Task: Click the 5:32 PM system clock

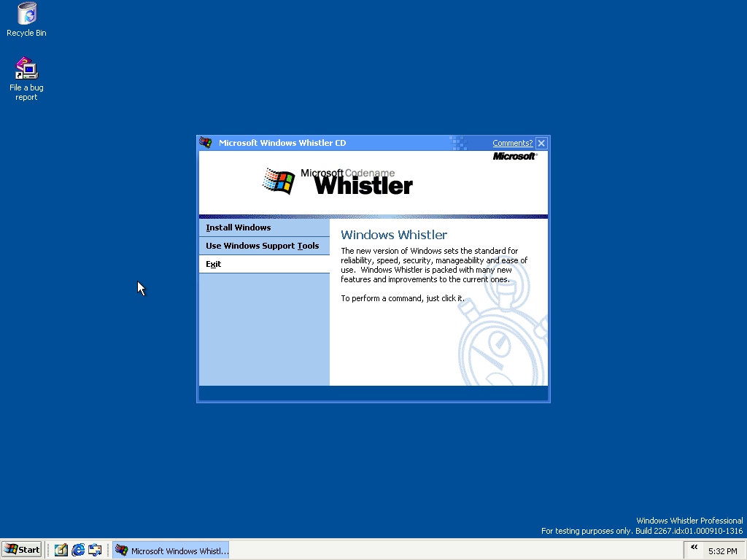Action: [722, 551]
